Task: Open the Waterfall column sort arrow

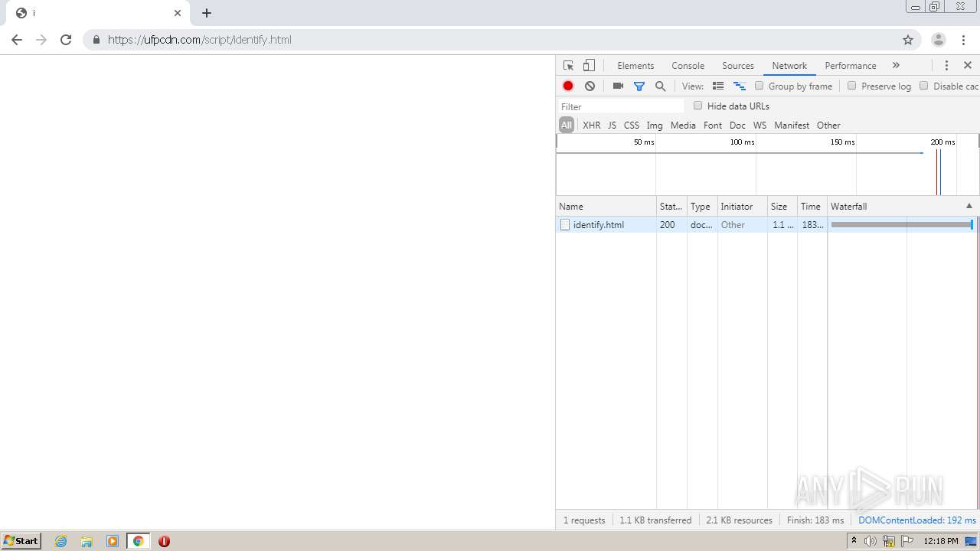Action: [x=969, y=206]
